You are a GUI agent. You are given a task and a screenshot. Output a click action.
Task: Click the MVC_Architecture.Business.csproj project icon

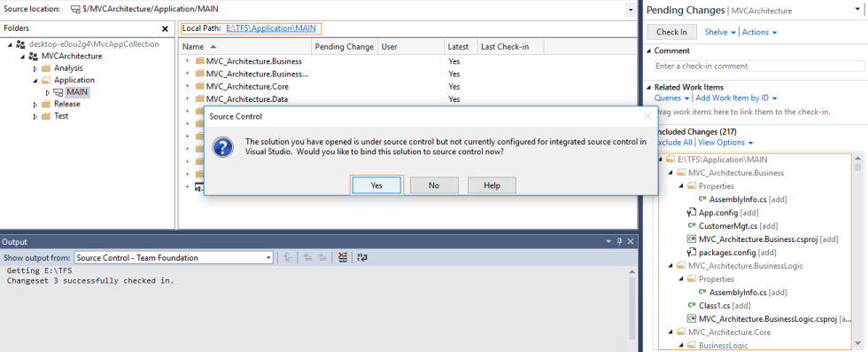tap(691, 239)
